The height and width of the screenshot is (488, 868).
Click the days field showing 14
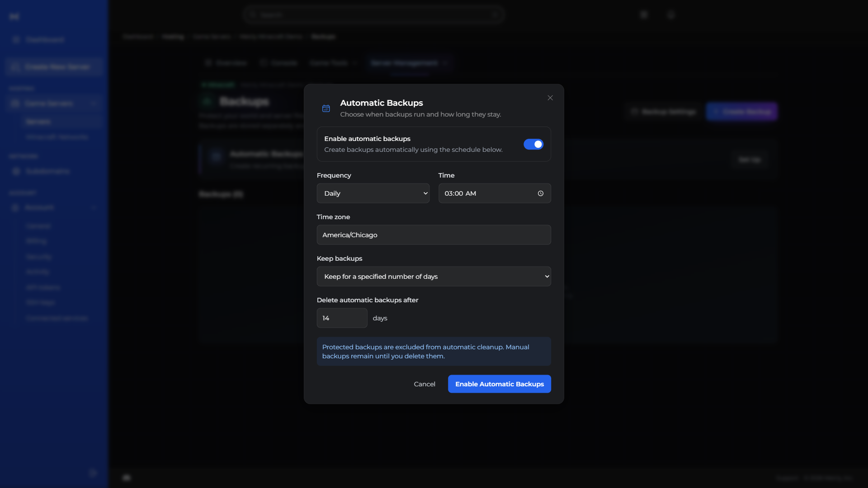pos(342,318)
